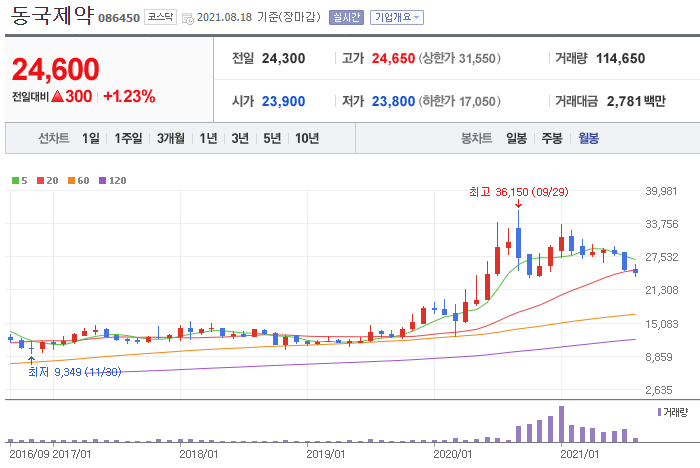Image resolution: width=700 pixels, height=468 pixels.
Task: Click the purple 120-period moving average swatch
Action: pos(102,180)
